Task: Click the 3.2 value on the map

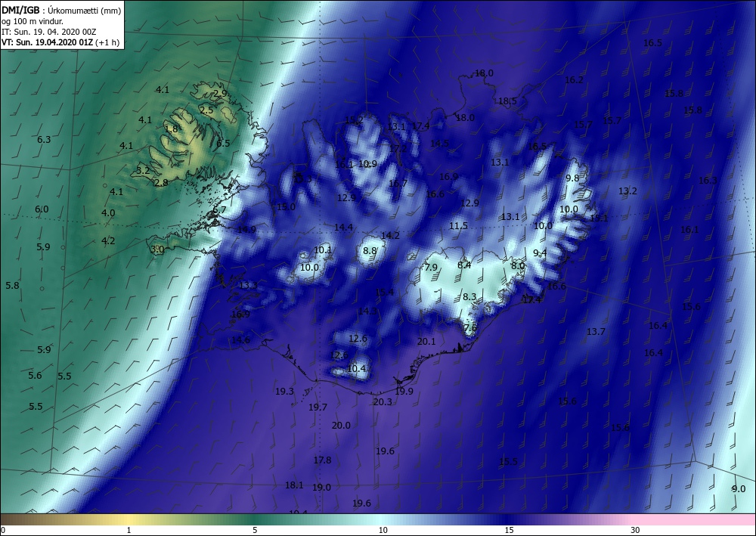Action: [143, 170]
